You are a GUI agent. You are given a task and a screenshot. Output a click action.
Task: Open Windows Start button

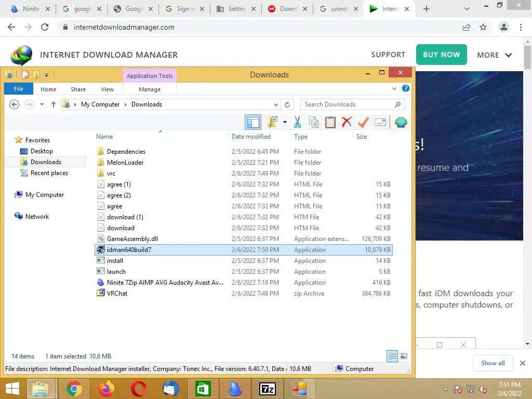click(x=12, y=389)
